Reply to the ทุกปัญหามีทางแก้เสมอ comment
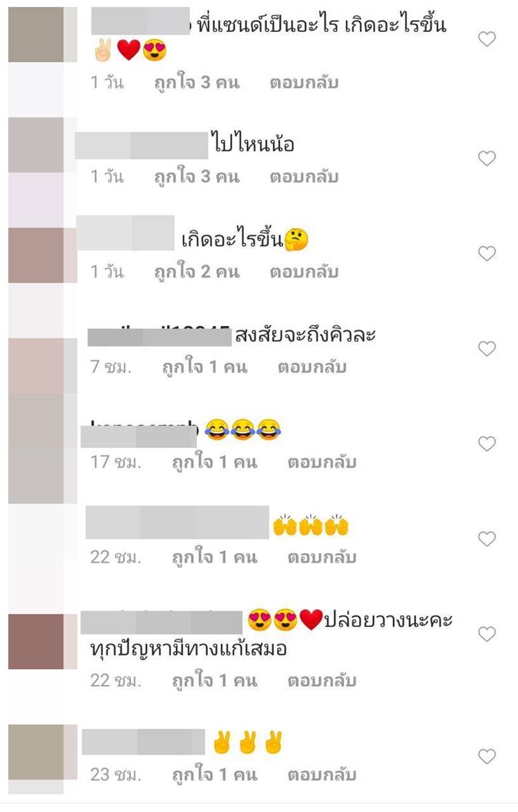Image resolution: width=518 pixels, height=812 pixels. pyautogui.click(x=322, y=681)
